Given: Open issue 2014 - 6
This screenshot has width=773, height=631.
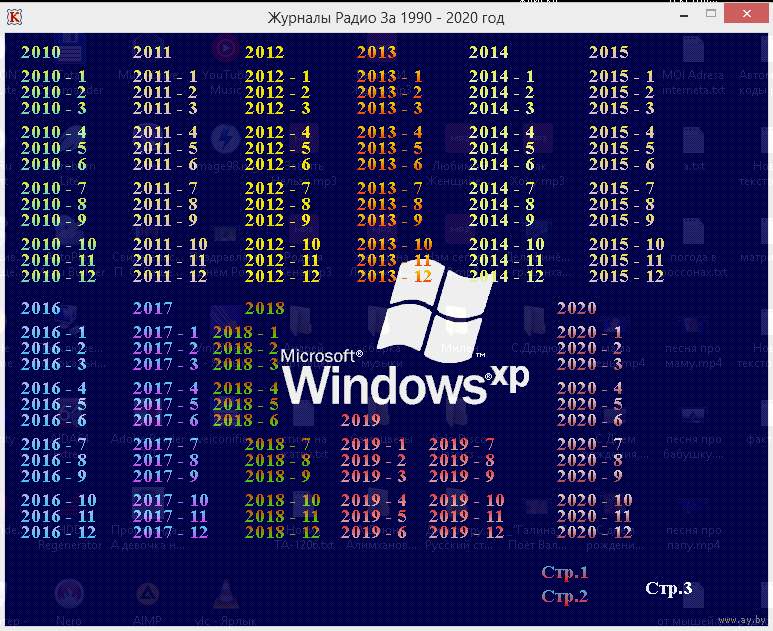Looking at the screenshot, I should [501, 164].
